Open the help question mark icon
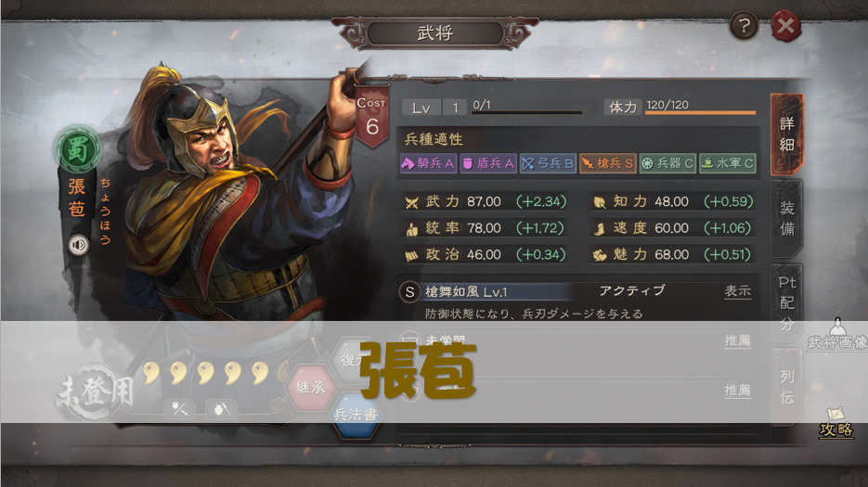Viewport: 868px width, 487px height. (744, 26)
